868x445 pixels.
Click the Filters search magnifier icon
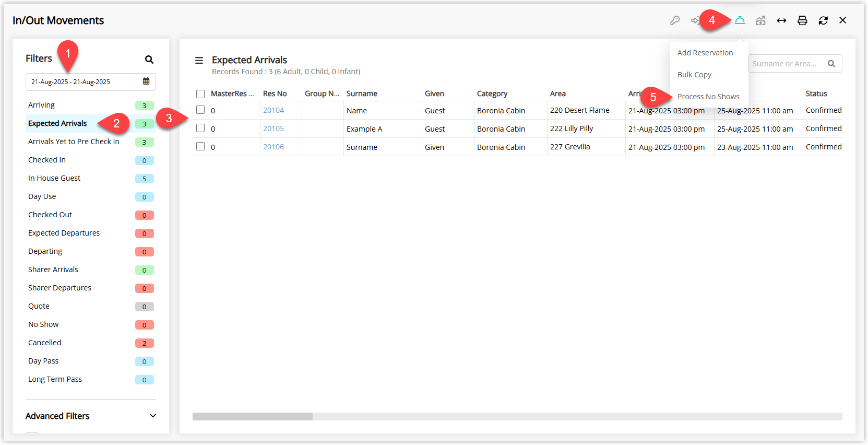(149, 60)
